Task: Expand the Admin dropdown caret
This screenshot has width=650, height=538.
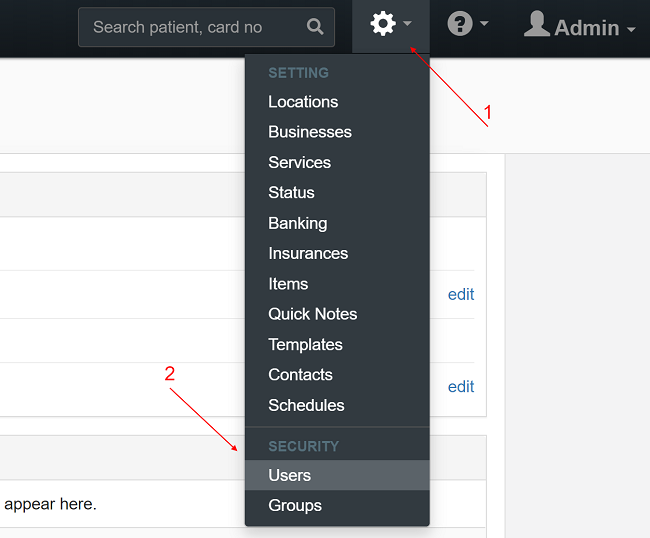Action: (x=631, y=30)
